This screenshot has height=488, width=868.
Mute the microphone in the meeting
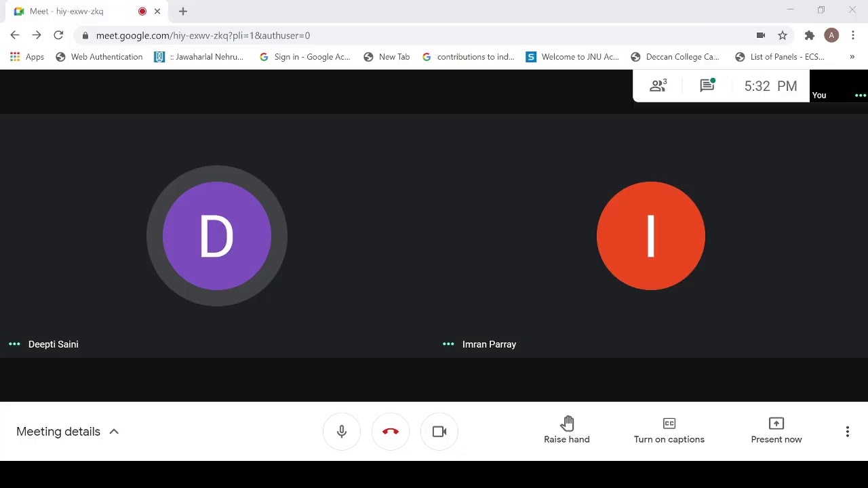click(342, 432)
